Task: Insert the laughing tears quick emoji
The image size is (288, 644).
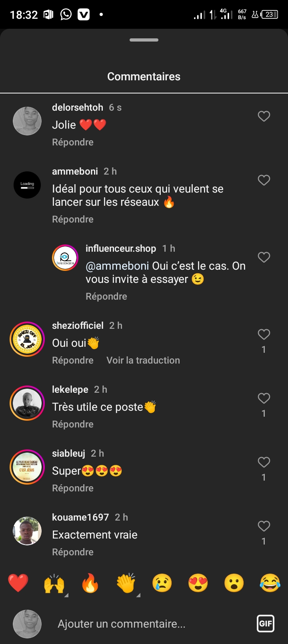Action: [270, 583]
